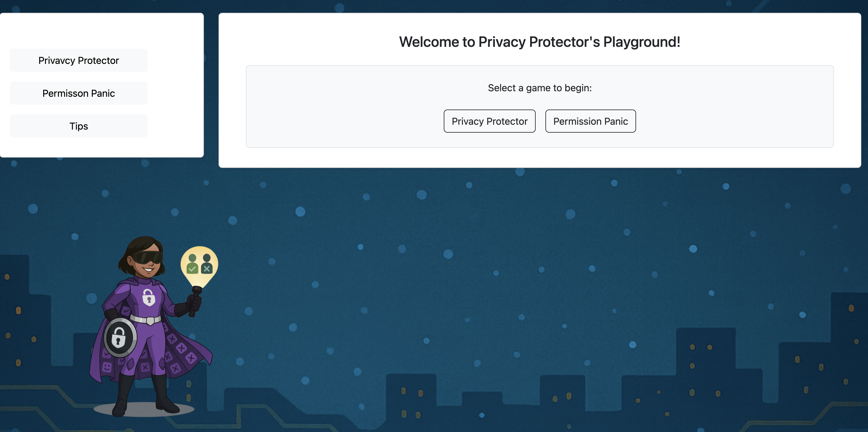
Task: Click the green checkmark person icon
Action: tap(192, 264)
